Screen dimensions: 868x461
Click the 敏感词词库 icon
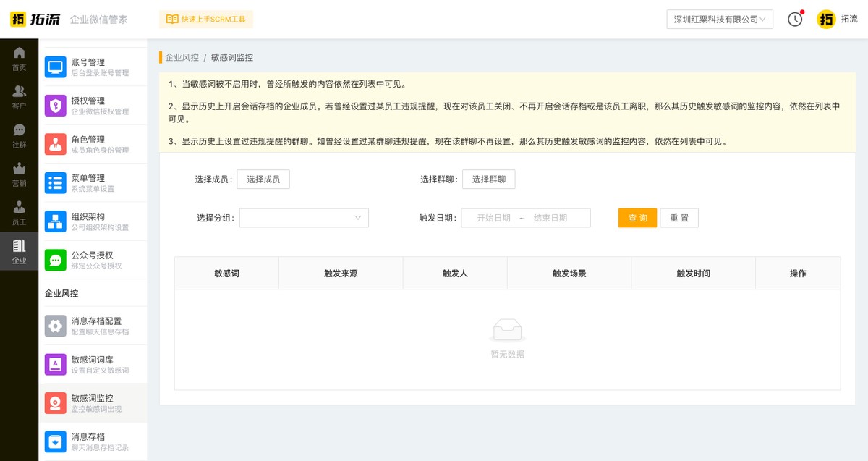(55, 364)
